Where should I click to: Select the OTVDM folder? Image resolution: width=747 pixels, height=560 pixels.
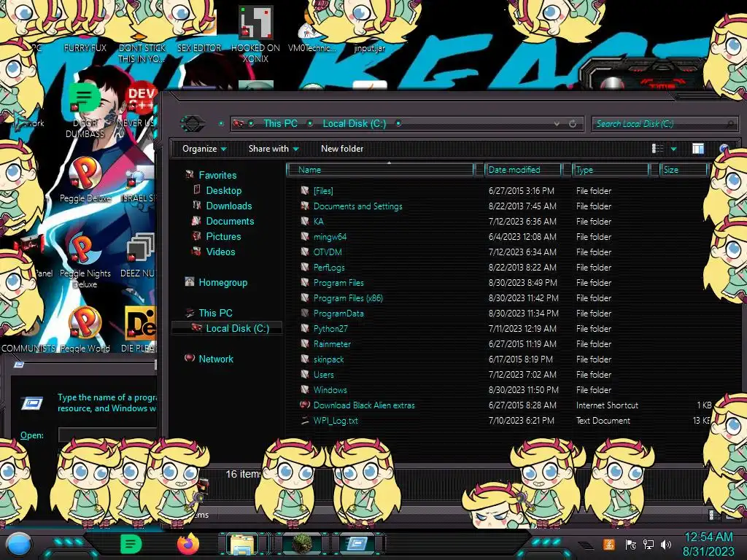[x=328, y=252]
